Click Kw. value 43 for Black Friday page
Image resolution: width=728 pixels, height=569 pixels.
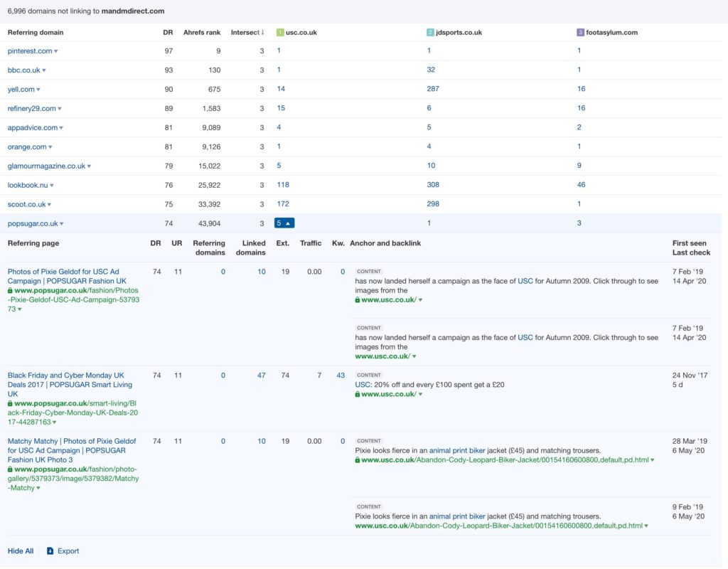coord(341,376)
